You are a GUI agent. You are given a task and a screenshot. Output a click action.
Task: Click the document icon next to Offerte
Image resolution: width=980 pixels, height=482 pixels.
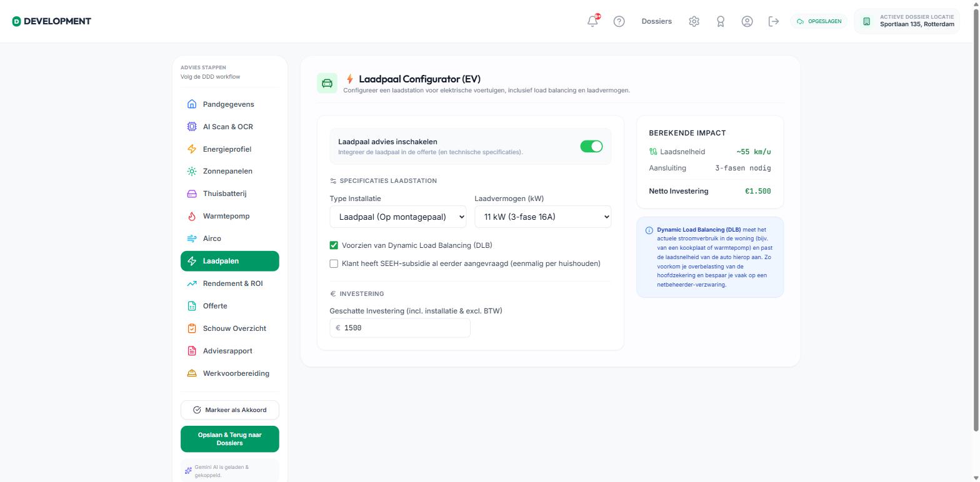[192, 306]
